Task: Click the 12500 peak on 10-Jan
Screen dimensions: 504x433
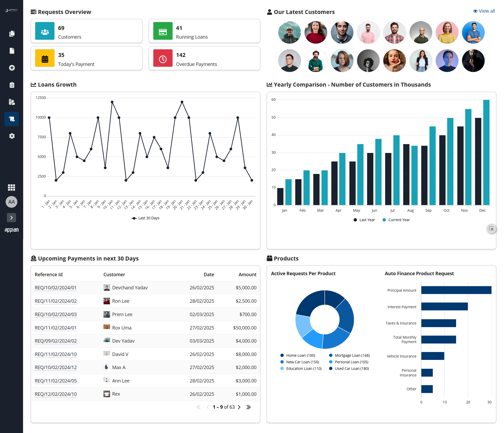Action: point(112,102)
